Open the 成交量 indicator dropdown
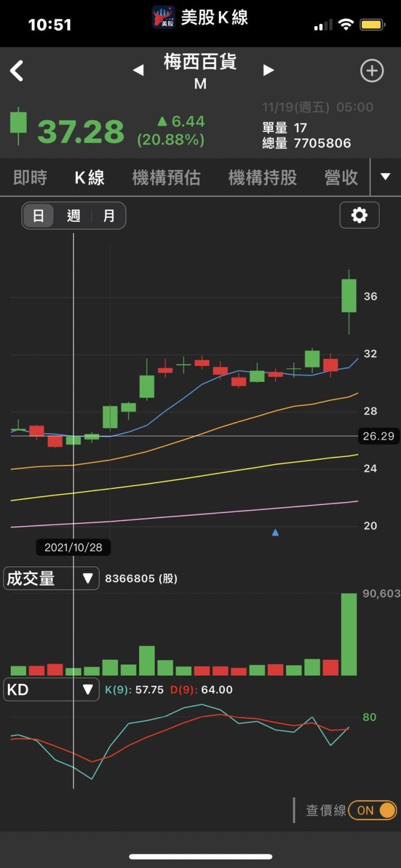This screenshot has width=401, height=868. [51, 578]
